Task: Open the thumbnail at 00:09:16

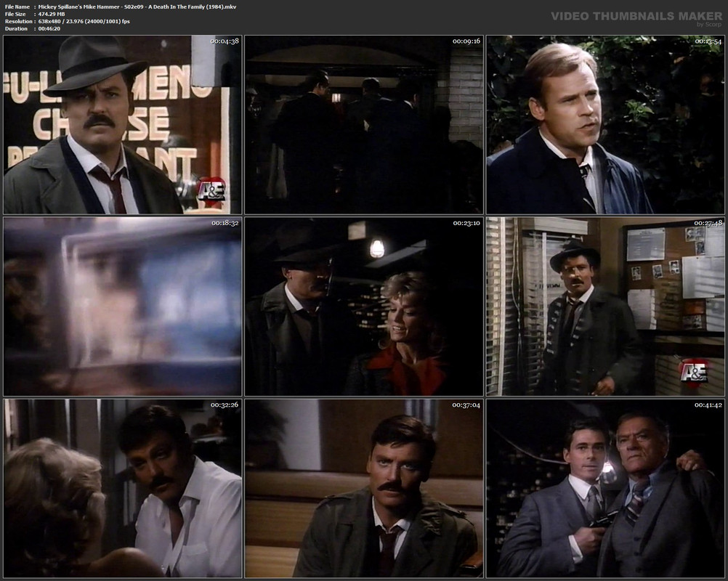Action: pyautogui.click(x=364, y=125)
